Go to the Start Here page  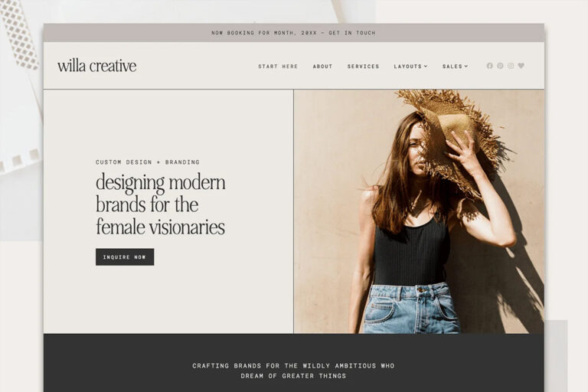pos(278,67)
